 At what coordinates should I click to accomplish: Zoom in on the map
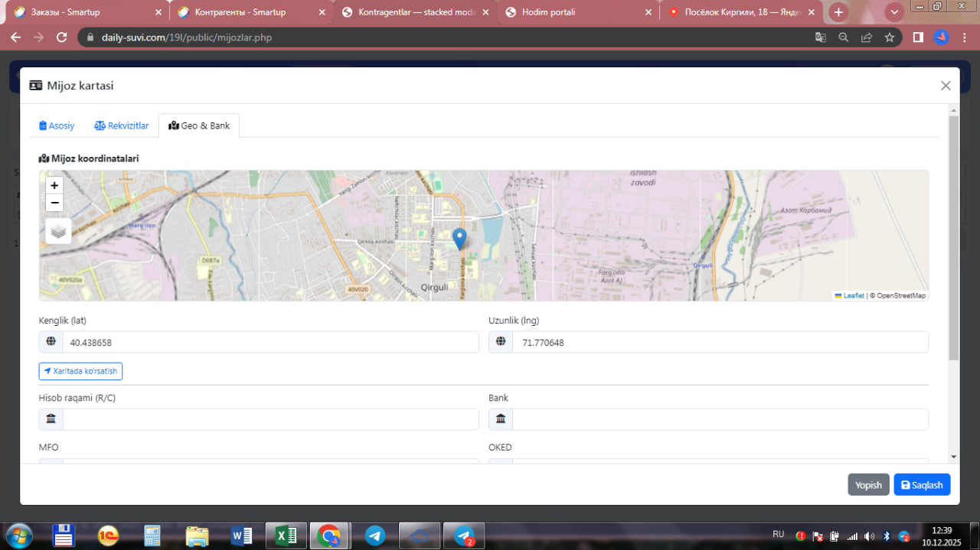[54, 185]
